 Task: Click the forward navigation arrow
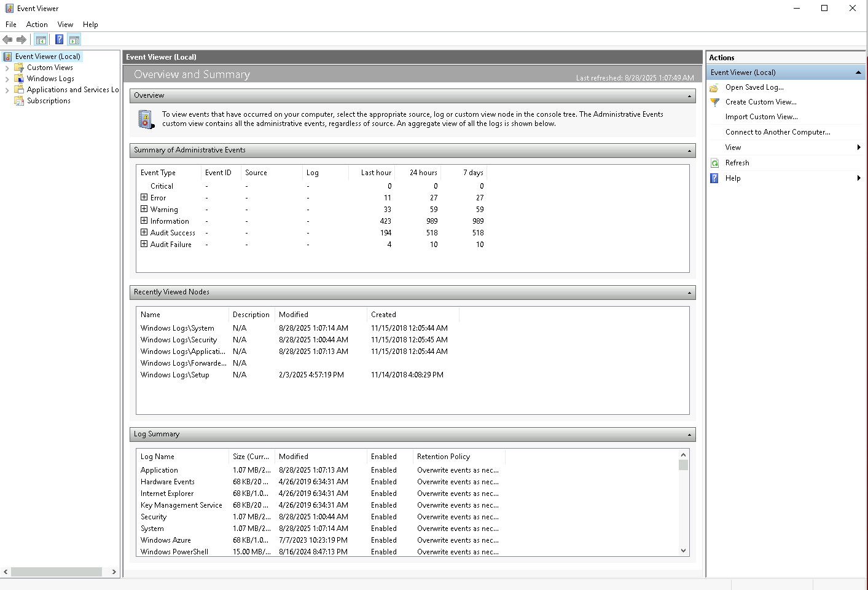[x=21, y=39]
